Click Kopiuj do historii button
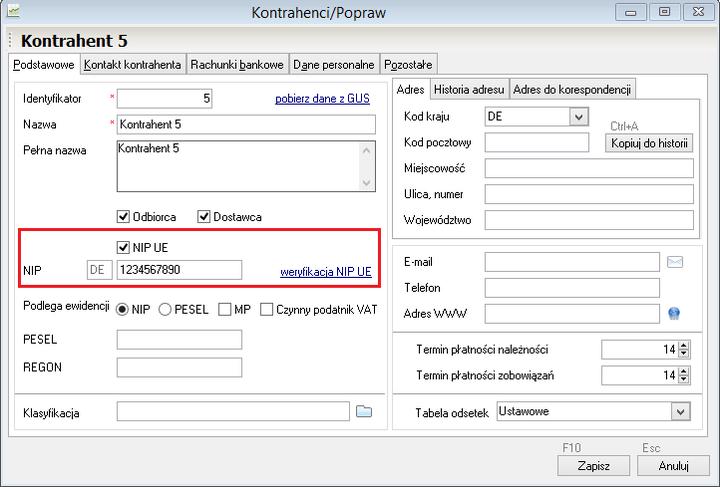 (x=649, y=143)
